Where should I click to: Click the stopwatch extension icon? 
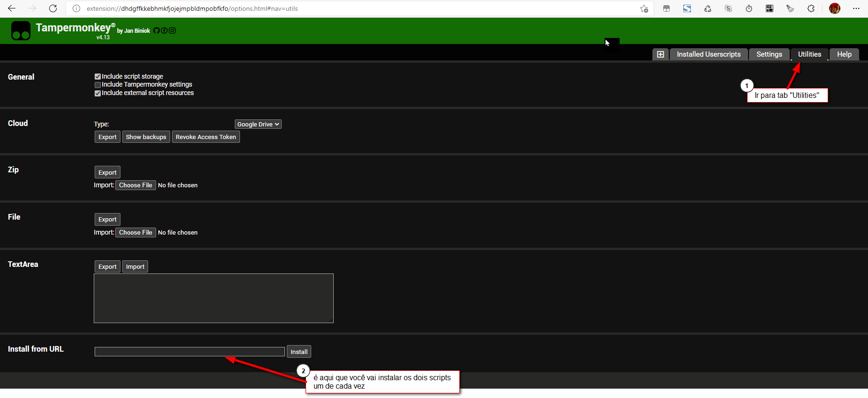coord(749,8)
